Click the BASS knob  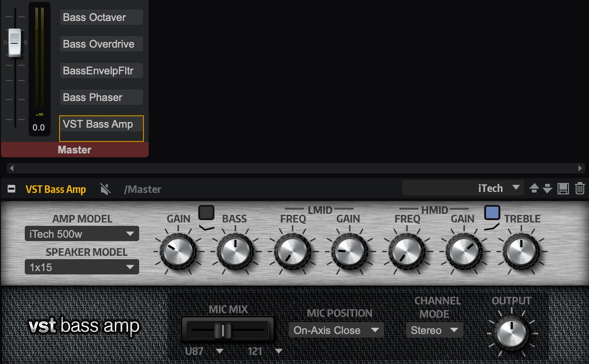[x=235, y=251]
